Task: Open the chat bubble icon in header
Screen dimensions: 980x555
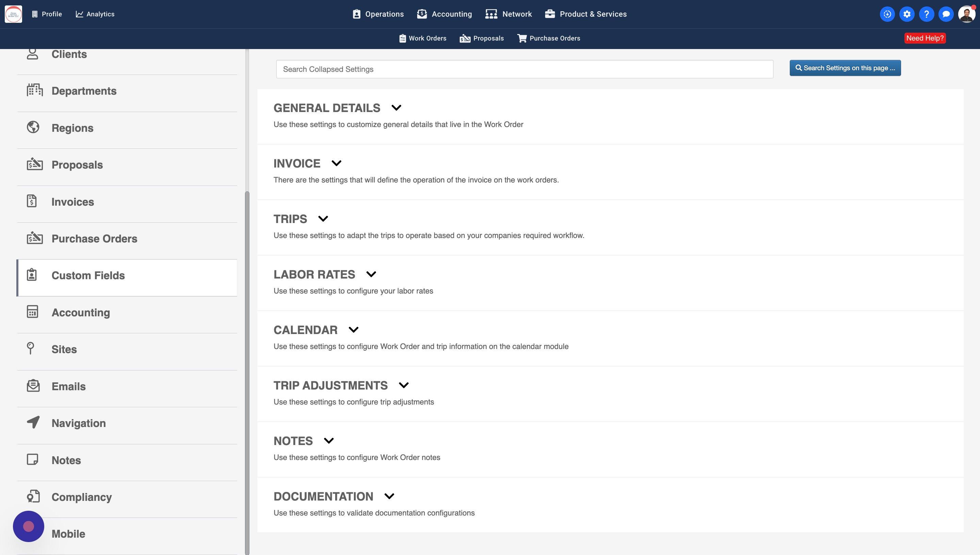Action: point(946,14)
